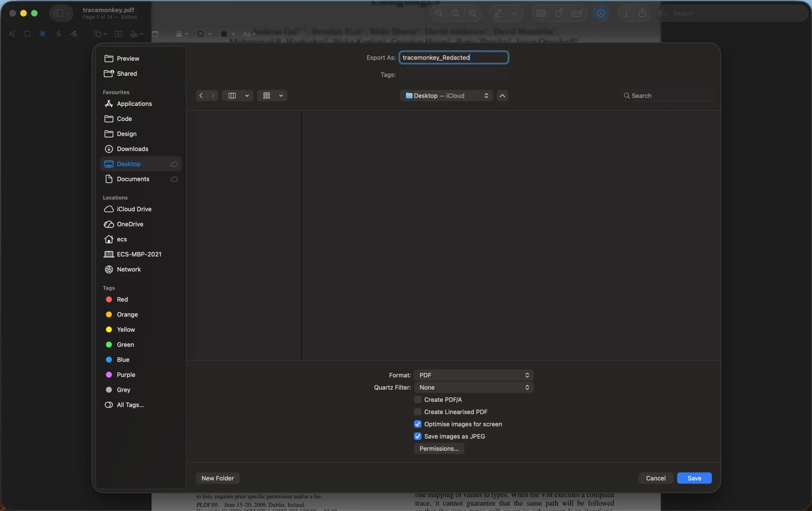812x511 pixels.
Task: Untick Save images as JPEG
Action: click(x=418, y=436)
